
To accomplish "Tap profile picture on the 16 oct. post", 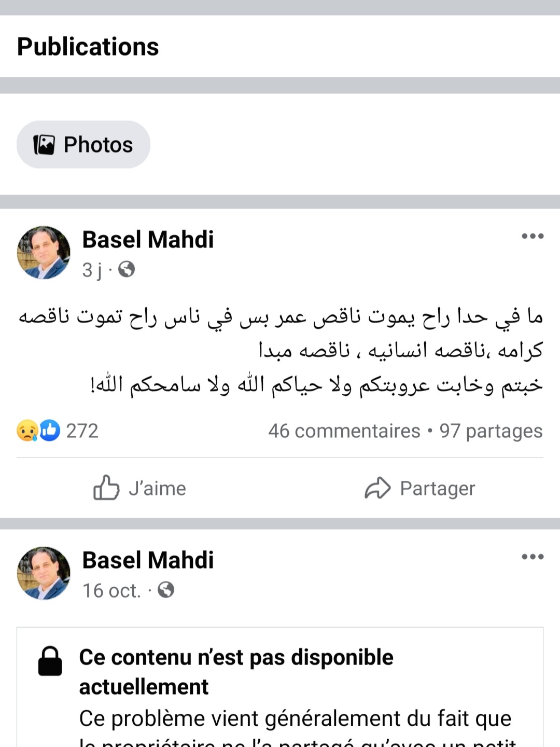I will click(44, 573).
